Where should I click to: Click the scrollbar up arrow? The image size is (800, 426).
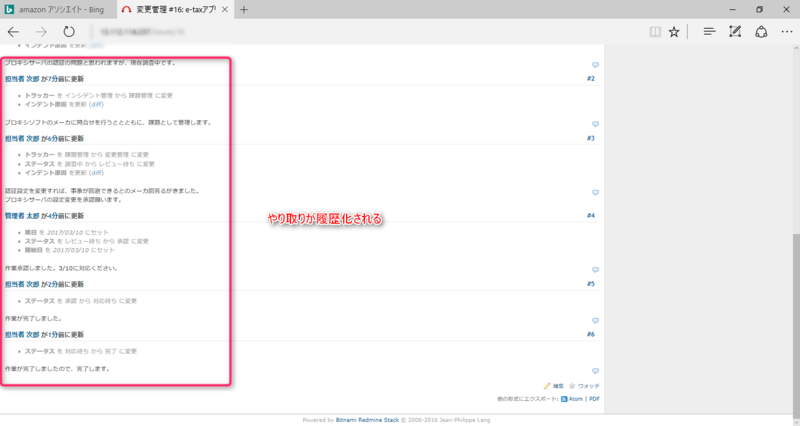tap(796, 48)
